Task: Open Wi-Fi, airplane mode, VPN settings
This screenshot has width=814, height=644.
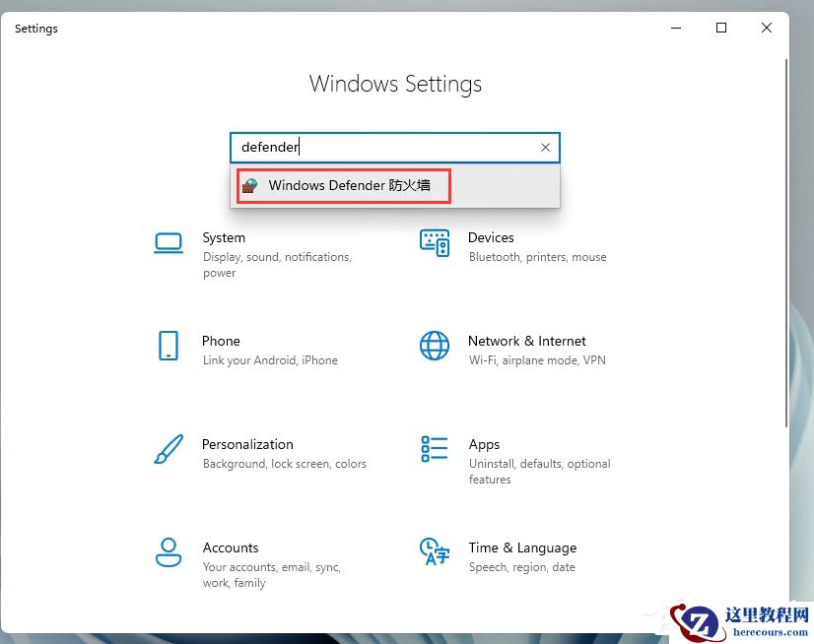Action: [535, 360]
